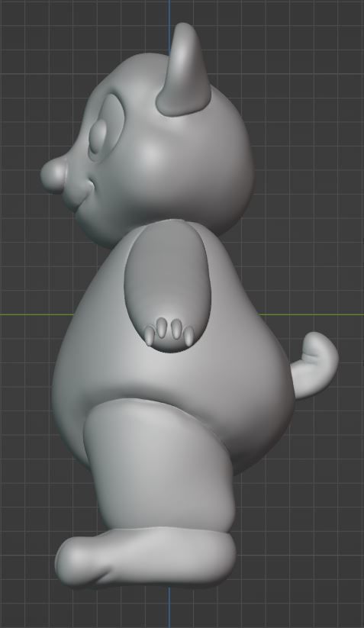The width and height of the screenshot is (364, 628).
Task: Select the character's pointed ear in viewport
Action: (184, 70)
